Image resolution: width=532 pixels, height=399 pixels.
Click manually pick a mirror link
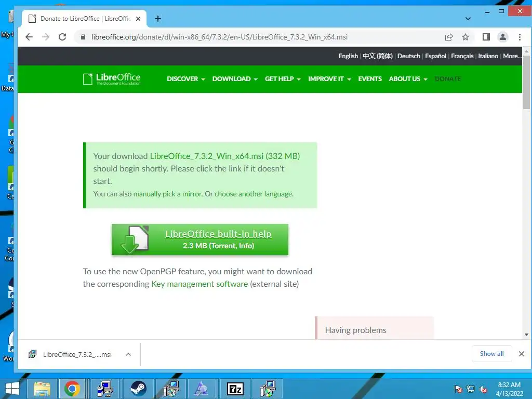(168, 194)
